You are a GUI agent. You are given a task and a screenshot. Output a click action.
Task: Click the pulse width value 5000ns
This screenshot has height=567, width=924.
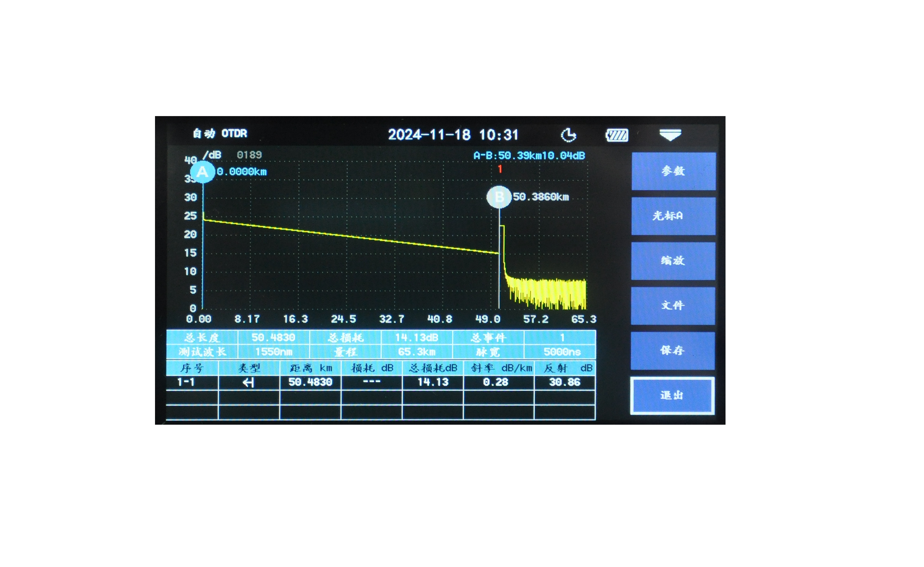(562, 351)
